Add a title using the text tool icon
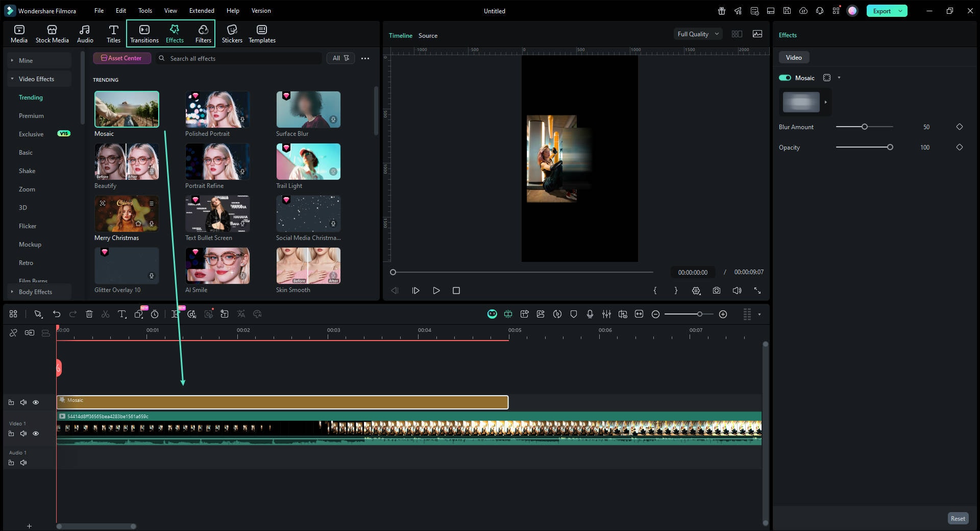980x531 pixels. pyautogui.click(x=121, y=314)
